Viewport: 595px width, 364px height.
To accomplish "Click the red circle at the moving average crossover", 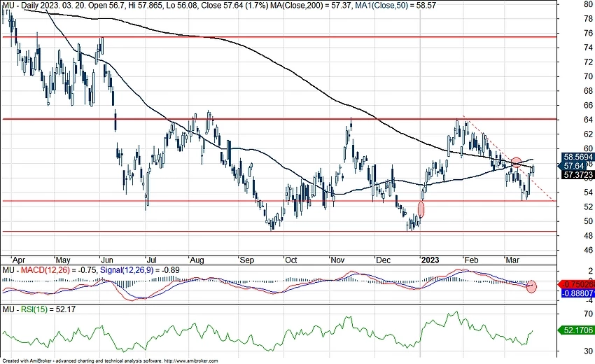I will click(516, 163).
